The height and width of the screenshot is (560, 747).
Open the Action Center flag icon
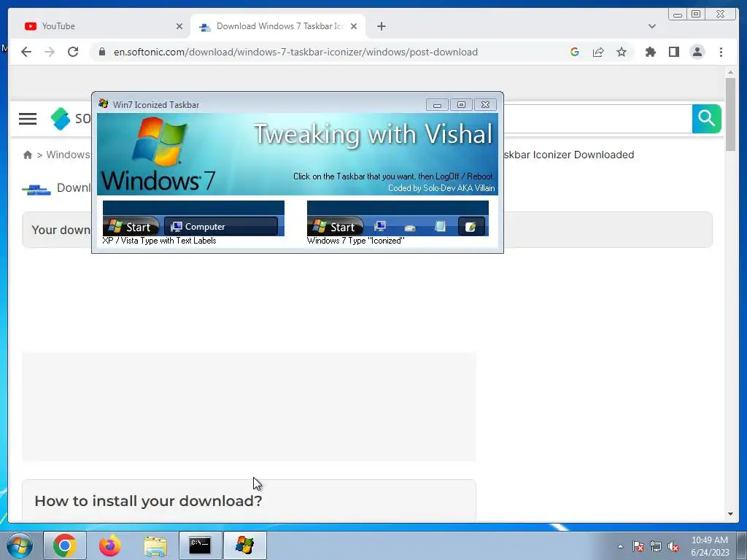click(x=638, y=546)
